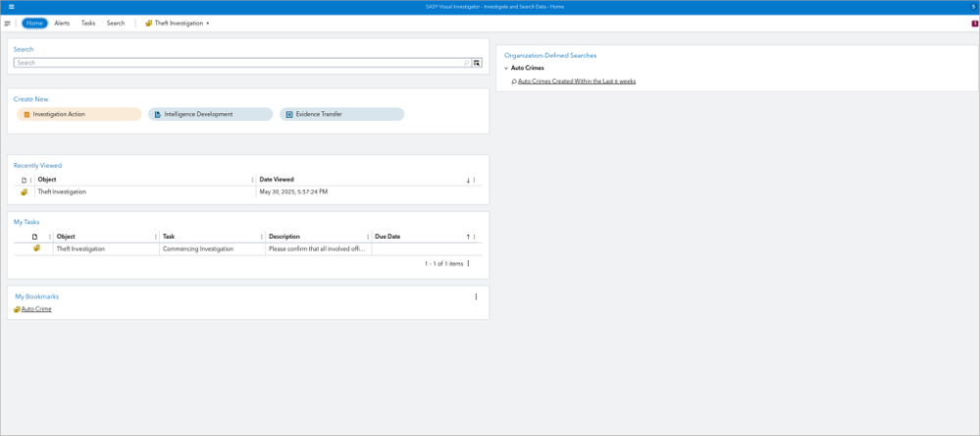Click the Task column header
The image size is (980, 436).
tap(169, 237)
